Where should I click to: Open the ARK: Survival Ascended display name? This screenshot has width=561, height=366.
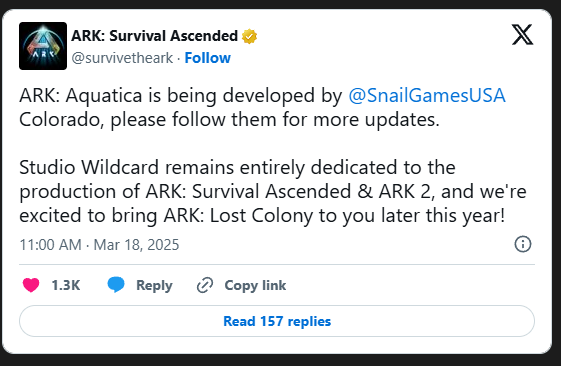[x=155, y=36]
